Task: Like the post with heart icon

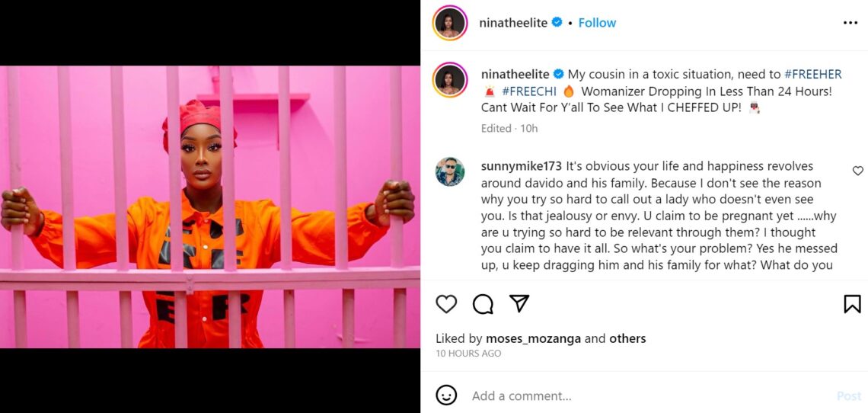Action: (x=446, y=304)
